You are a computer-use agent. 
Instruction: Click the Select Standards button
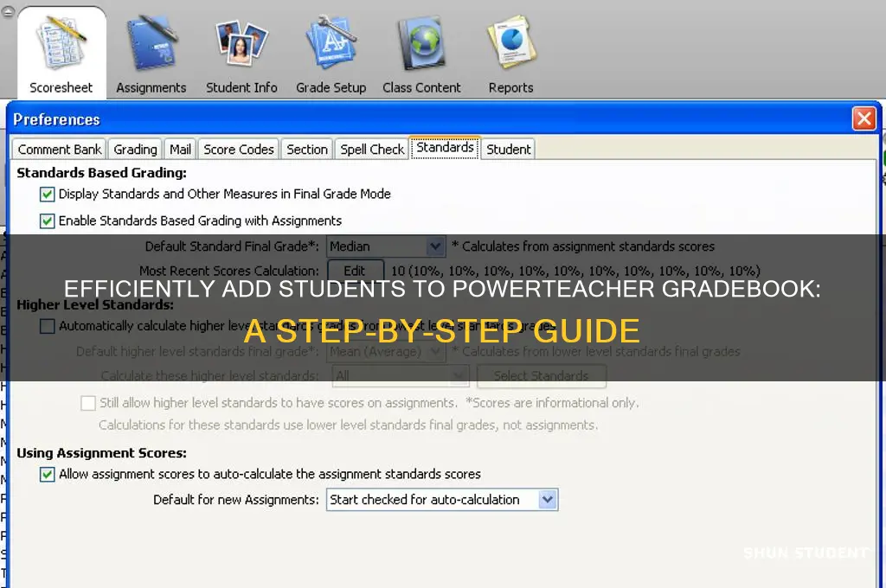pyautogui.click(x=542, y=376)
